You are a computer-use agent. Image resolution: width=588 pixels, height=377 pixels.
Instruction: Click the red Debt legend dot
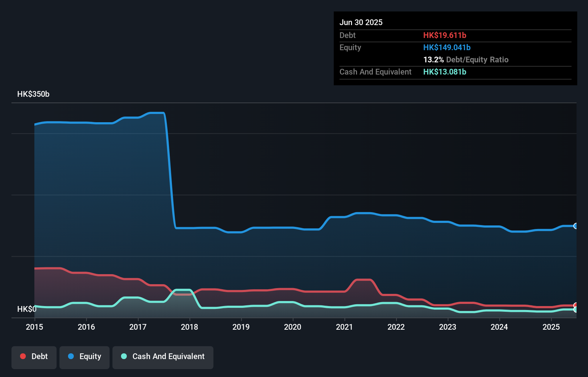point(23,356)
